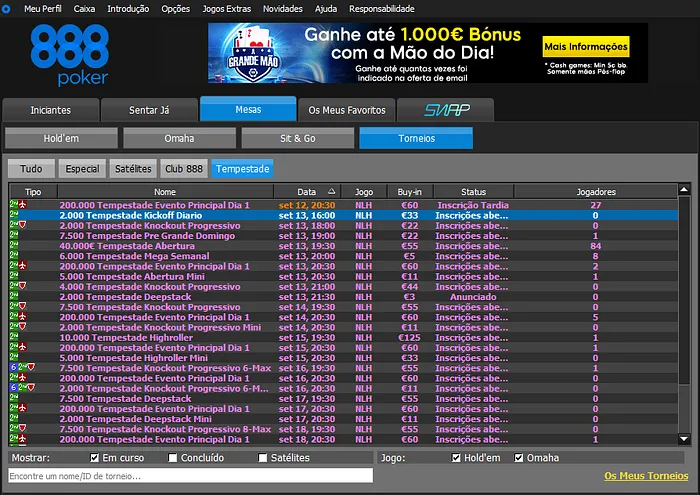The image size is (700, 495).
Task: Click the type icon of the 5.000 Tempestade Abertura Mini row
Action: (14, 276)
